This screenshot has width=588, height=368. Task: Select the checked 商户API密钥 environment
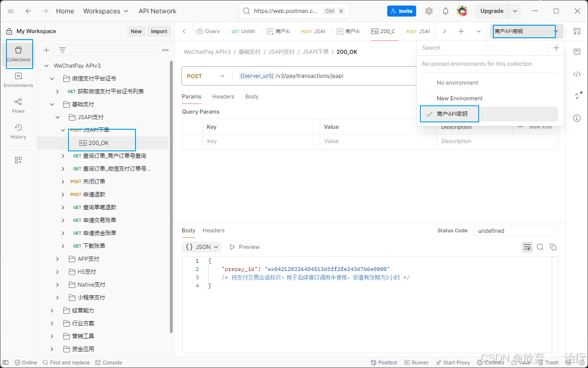489,114
